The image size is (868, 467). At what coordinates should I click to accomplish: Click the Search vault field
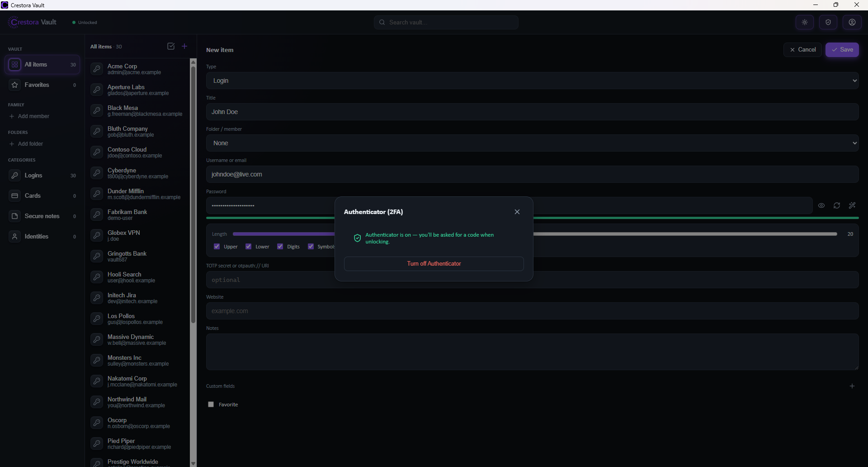(x=446, y=22)
